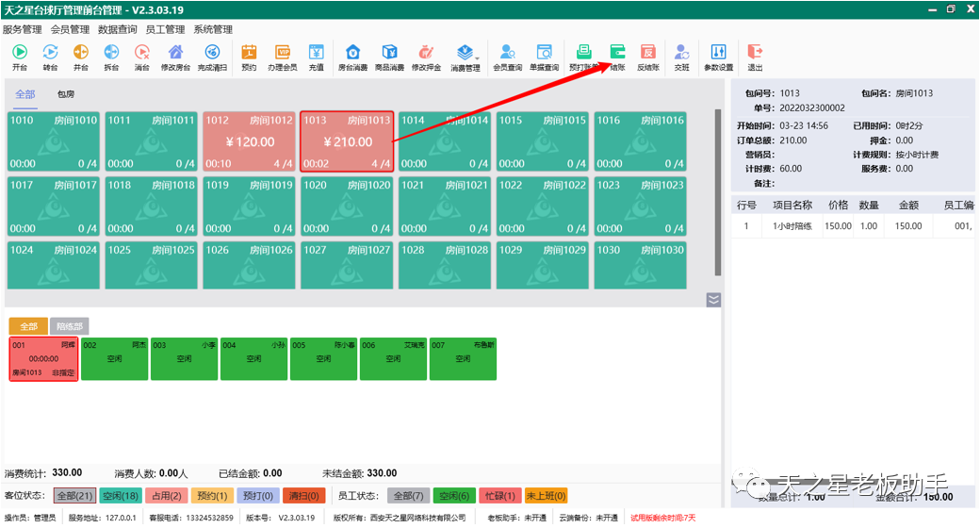Click the 项目名称 column header
The height and width of the screenshot is (528, 980).
792,206
